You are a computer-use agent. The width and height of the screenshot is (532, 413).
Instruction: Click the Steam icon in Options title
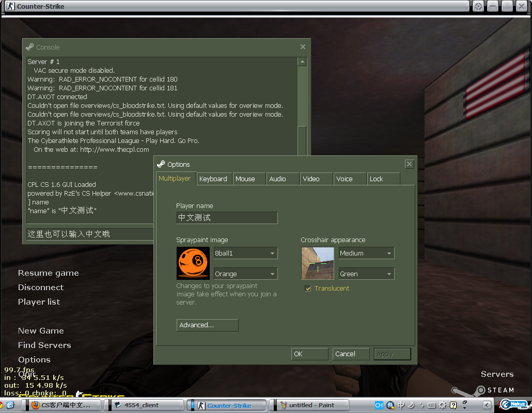point(161,165)
